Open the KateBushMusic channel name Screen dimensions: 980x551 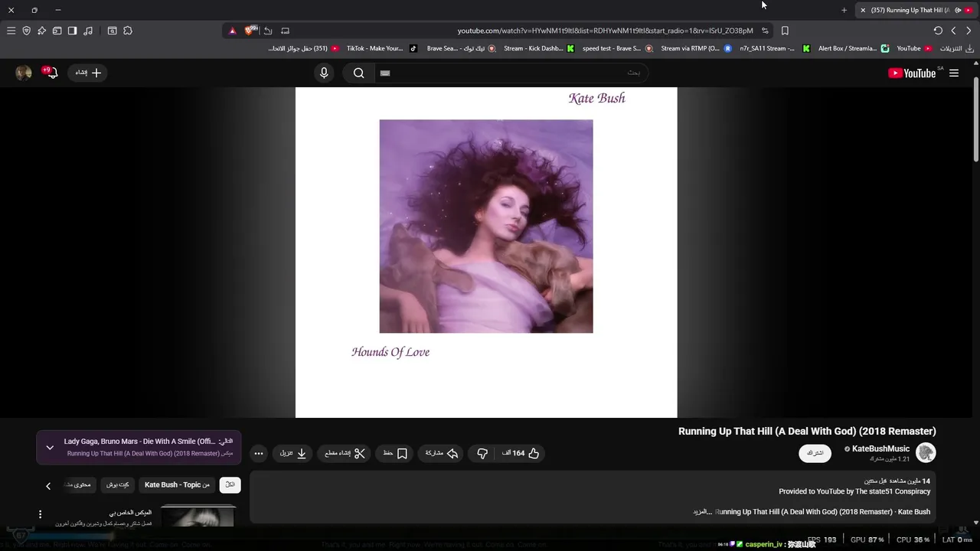(880, 448)
